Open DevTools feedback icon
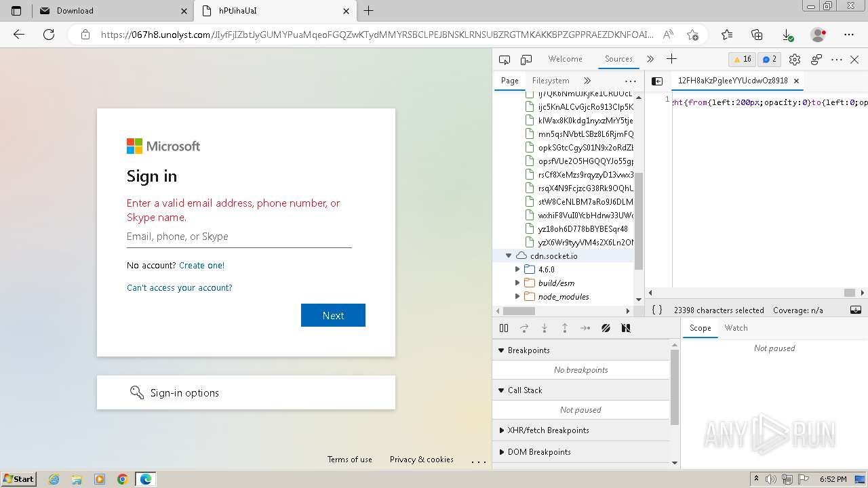This screenshot has height=488, width=868. pyautogui.click(x=816, y=60)
